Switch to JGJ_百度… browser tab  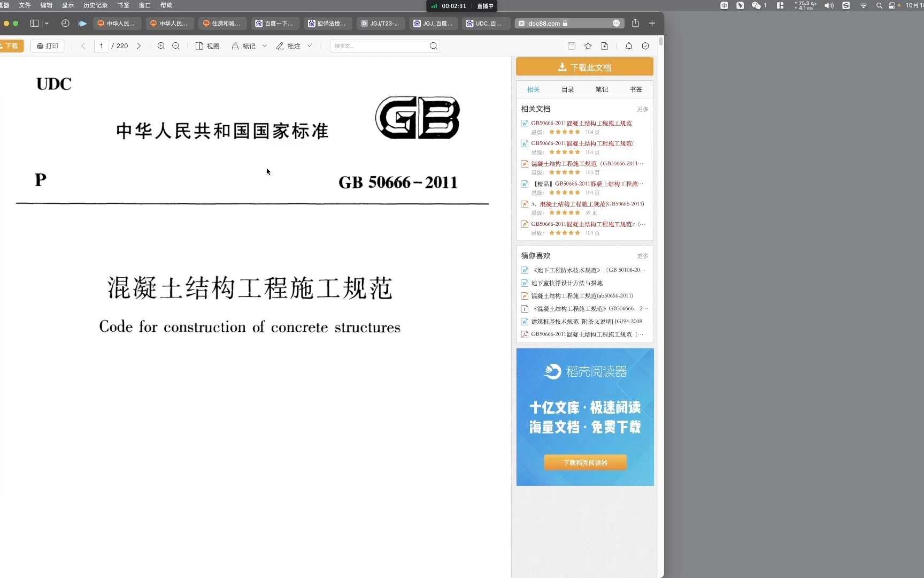(x=433, y=23)
